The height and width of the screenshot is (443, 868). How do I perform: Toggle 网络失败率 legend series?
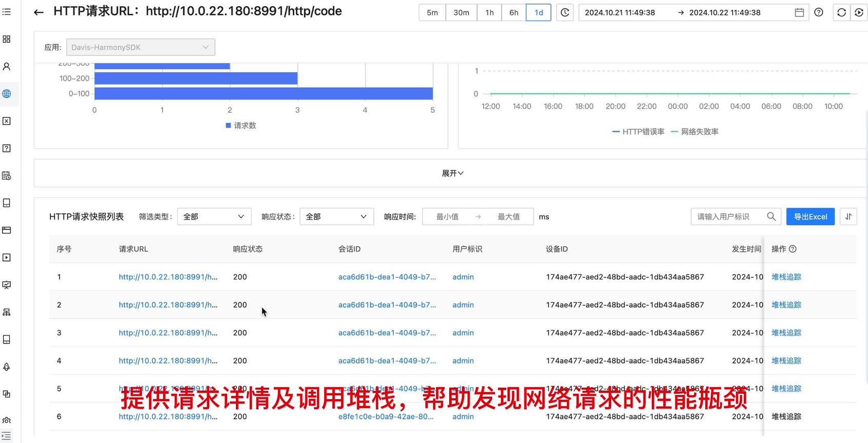point(695,132)
